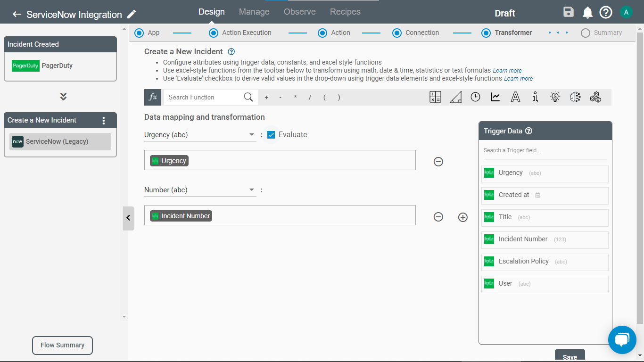Image resolution: width=644 pixels, height=362 pixels.
Task: Open information functions letter i icon
Action: (x=535, y=97)
